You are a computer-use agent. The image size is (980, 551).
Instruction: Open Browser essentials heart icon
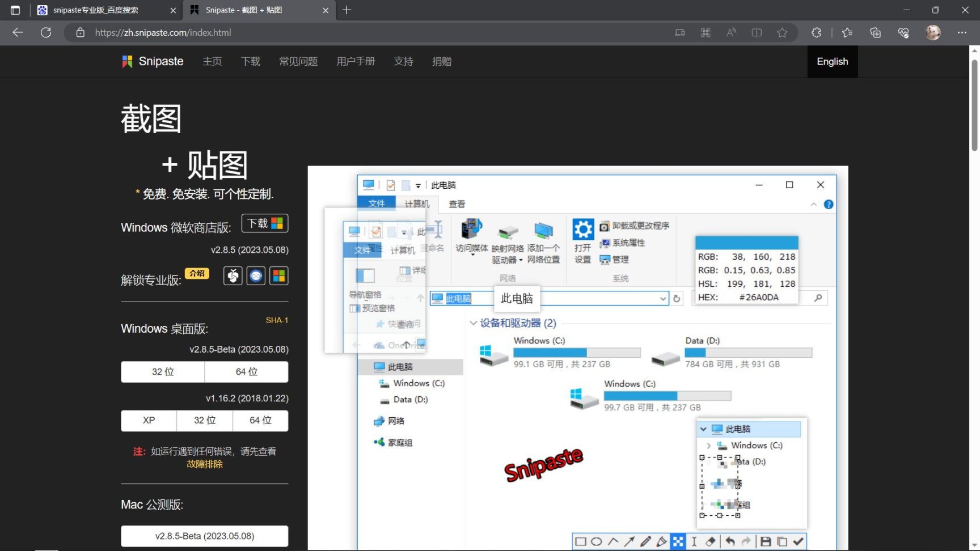903,32
